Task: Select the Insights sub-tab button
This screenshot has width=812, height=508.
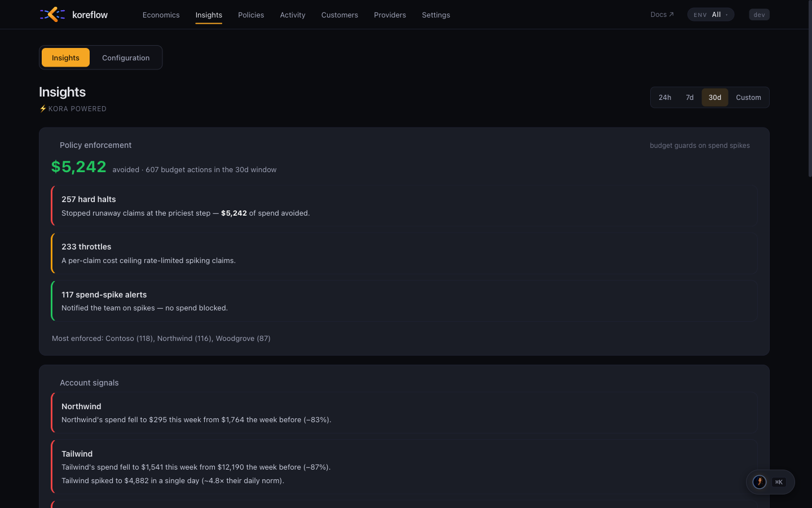Action: click(65, 58)
